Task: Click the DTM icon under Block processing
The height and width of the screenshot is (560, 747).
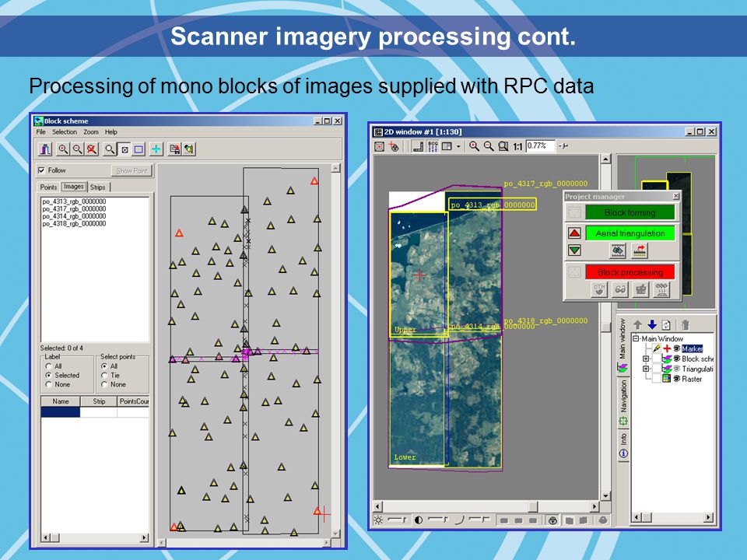Action: [599, 289]
